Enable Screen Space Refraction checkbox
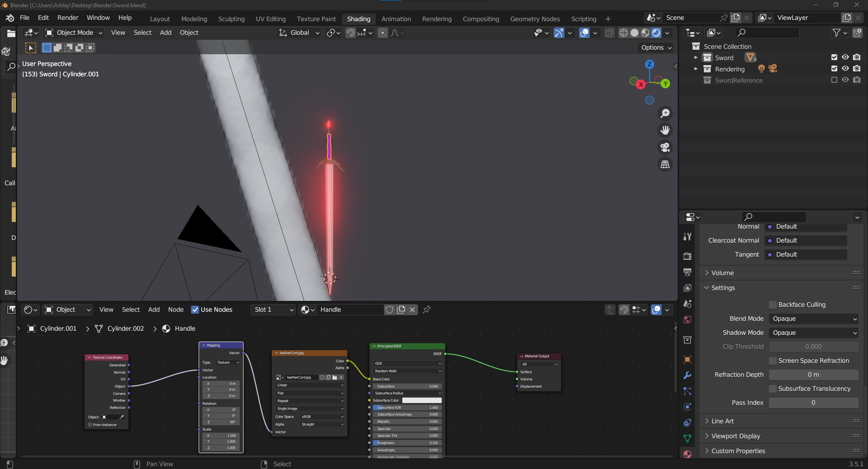 click(773, 361)
